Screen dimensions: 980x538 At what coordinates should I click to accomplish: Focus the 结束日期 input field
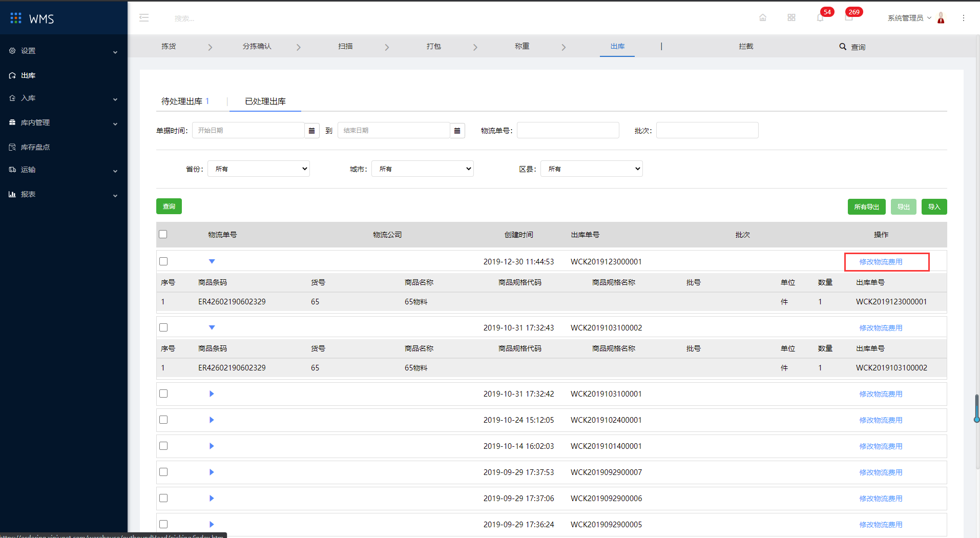(x=394, y=130)
